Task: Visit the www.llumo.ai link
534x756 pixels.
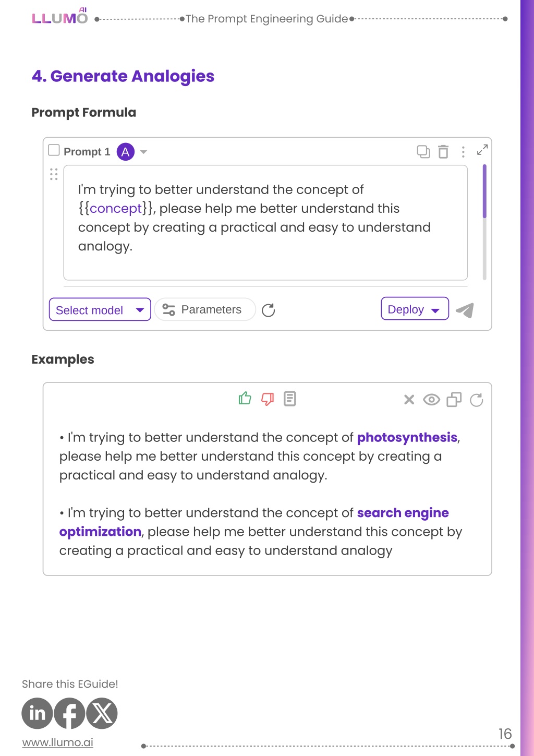Action: [x=58, y=742]
